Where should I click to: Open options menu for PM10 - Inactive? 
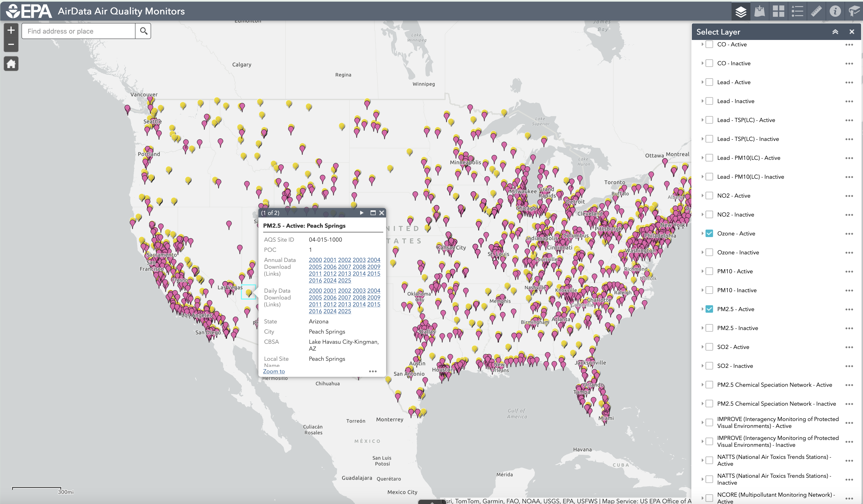point(849,291)
